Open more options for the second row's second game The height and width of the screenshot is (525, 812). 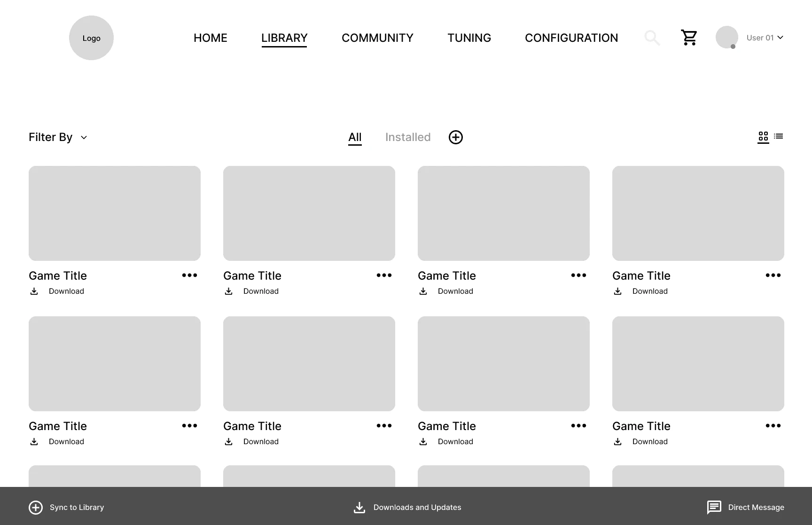click(384, 426)
